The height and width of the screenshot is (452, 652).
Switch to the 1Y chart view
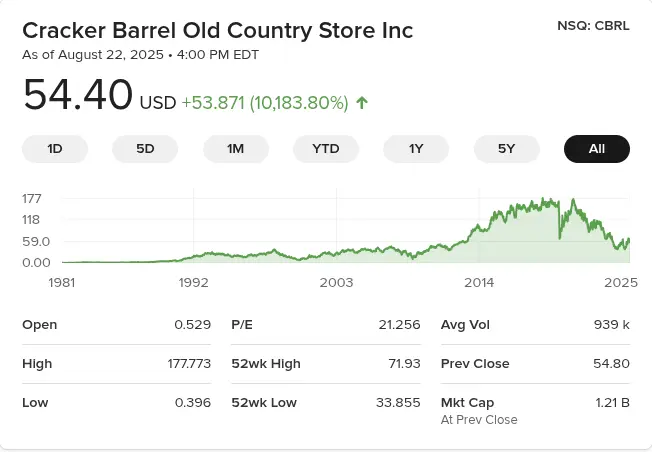coord(416,149)
